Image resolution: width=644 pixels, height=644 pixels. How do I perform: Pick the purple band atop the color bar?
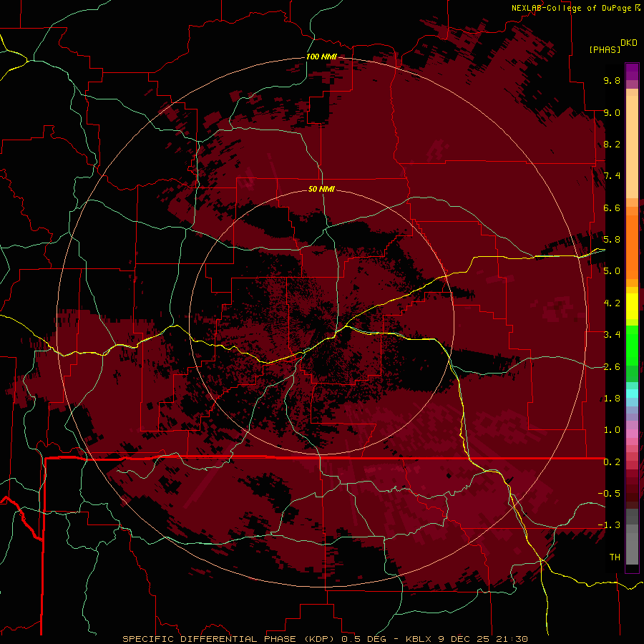tap(632, 72)
